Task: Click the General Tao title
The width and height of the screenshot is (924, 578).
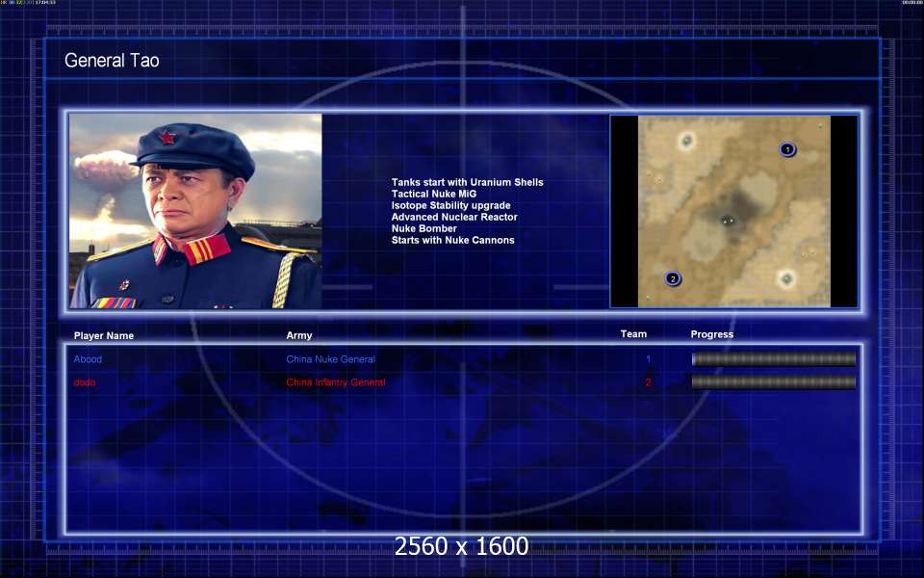Action: click(x=112, y=60)
